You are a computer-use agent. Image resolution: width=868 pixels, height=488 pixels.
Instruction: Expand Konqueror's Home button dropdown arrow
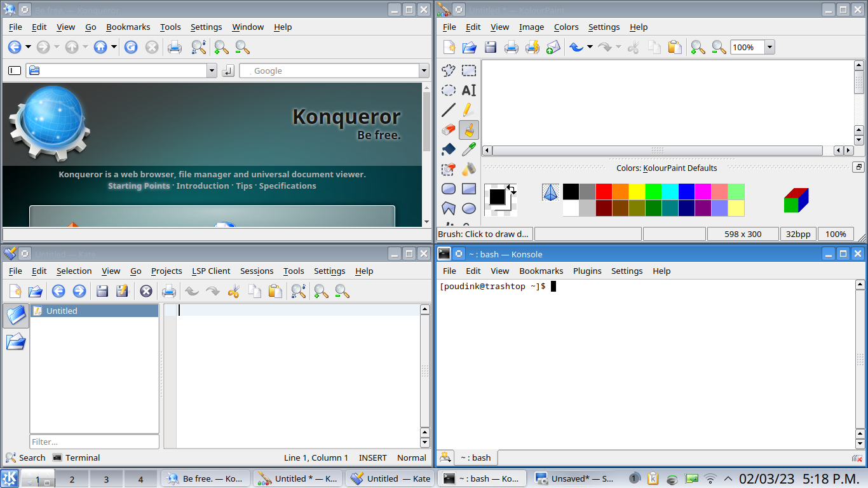[114, 47]
